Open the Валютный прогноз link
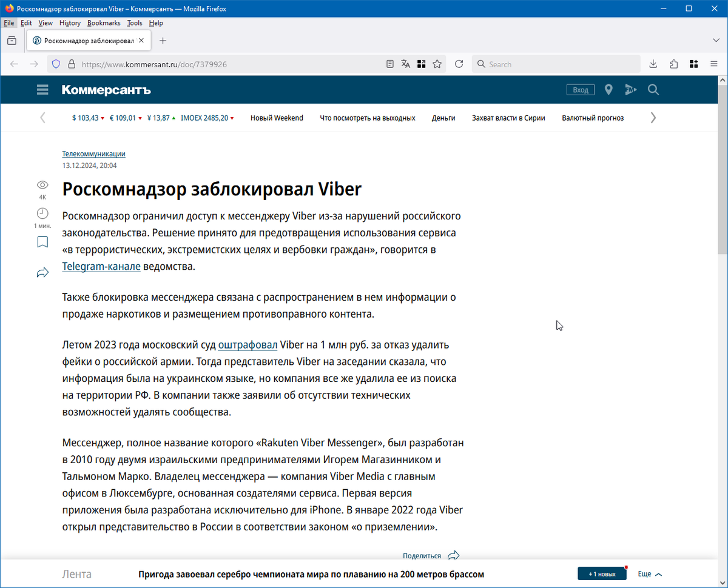The width and height of the screenshot is (728, 588). (593, 118)
